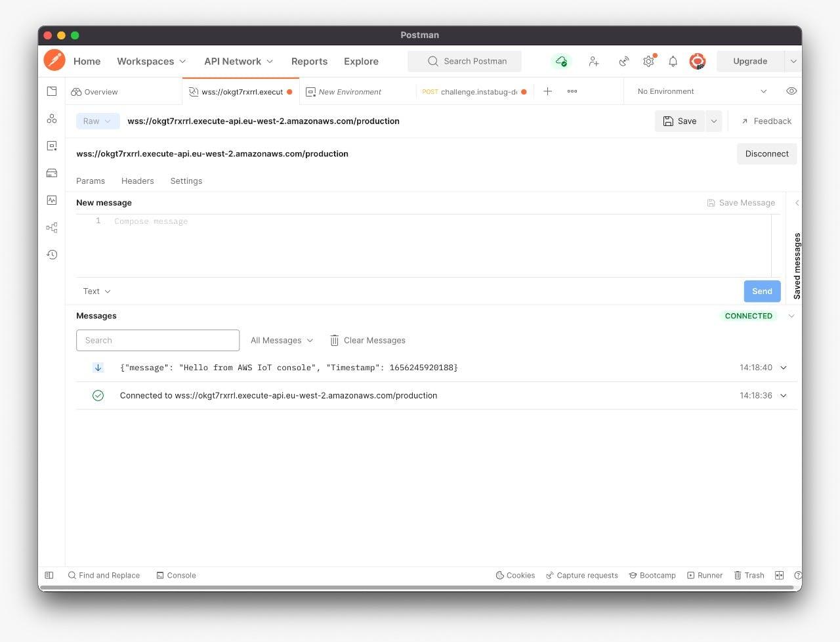The image size is (840, 642).
Task: Click Capture requests in status bar
Action: [581, 575]
